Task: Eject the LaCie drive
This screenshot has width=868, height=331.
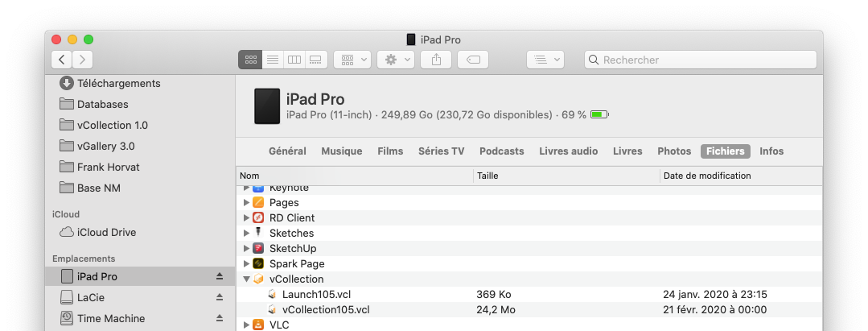Action: tap(220, 297)
